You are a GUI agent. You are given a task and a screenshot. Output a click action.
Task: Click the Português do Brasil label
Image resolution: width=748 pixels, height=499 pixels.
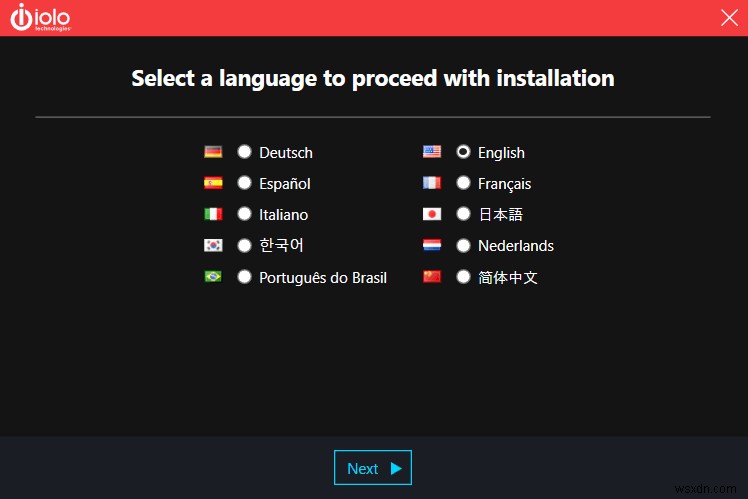click(x=323, y=278)
